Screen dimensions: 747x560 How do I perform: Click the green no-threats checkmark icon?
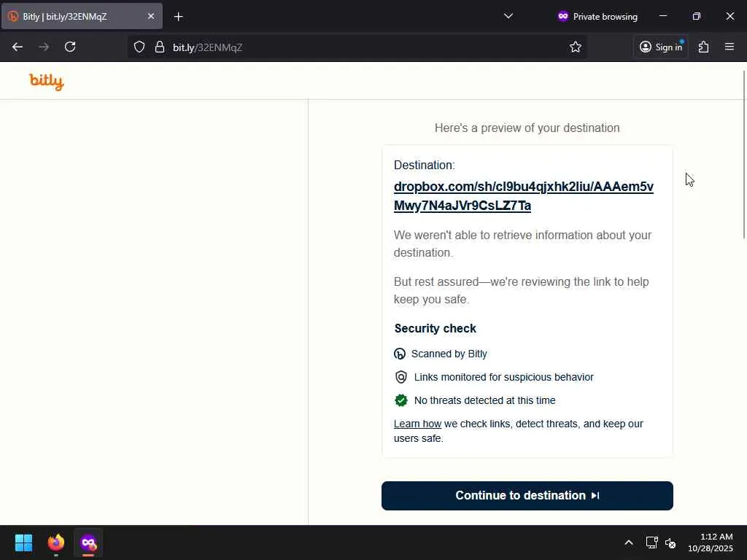point(401,400)
